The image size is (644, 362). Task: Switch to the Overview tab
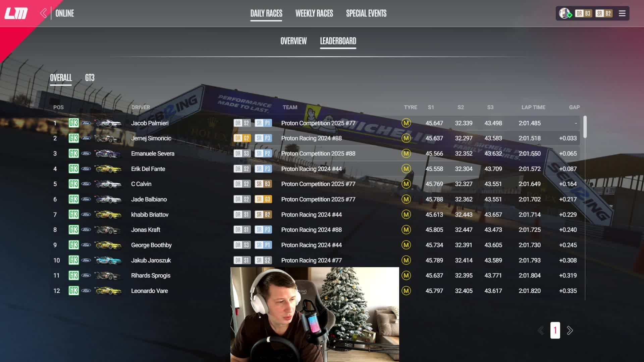click(293, 41)
